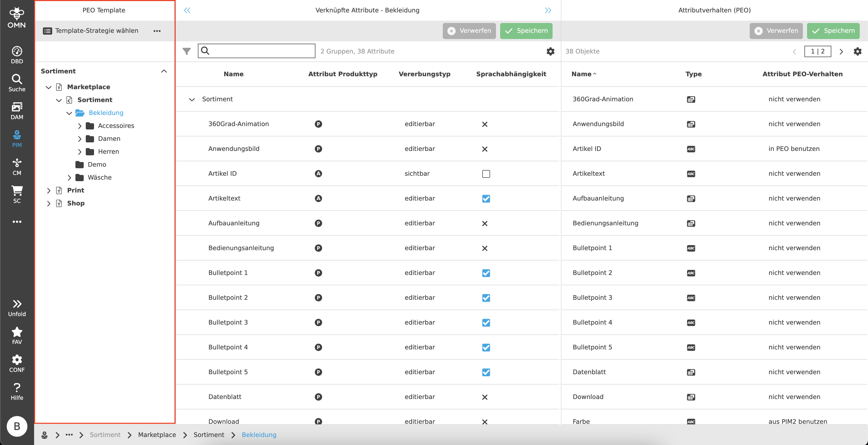Click Marketplace in the breadcrumb
The width and height of the screenshot is (868, 445).
coord(157,435)
